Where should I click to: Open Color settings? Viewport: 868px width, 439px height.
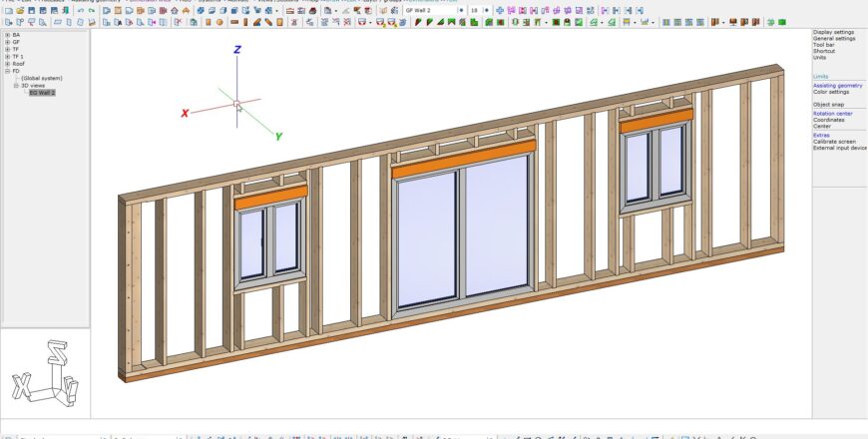click(x=831, y=92)
